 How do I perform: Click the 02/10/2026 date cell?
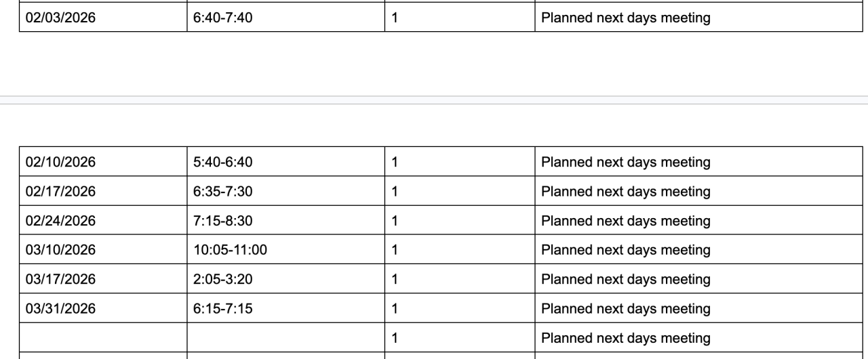click(x=61, y=163)
